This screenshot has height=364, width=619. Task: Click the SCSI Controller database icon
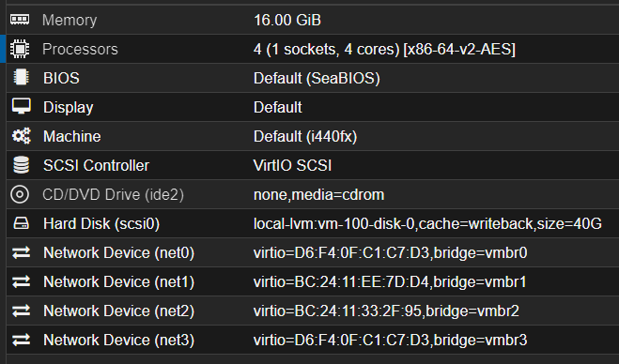pos(21,165)
